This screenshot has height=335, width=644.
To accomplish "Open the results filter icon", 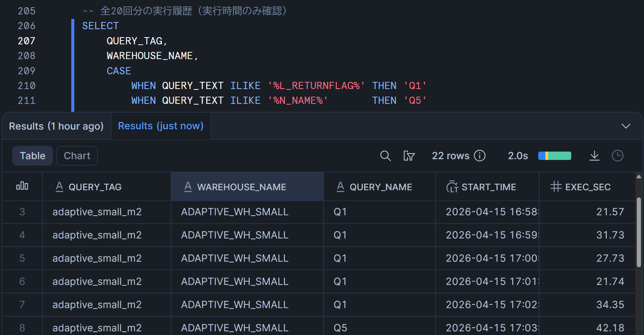I will [409, 156].
